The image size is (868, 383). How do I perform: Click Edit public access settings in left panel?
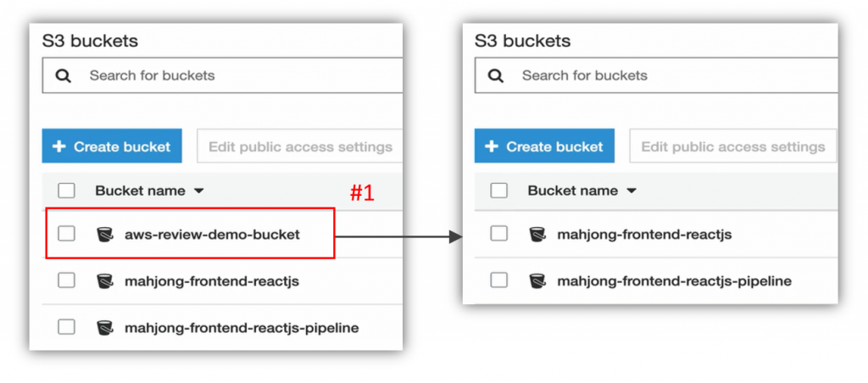click(300, 147)
